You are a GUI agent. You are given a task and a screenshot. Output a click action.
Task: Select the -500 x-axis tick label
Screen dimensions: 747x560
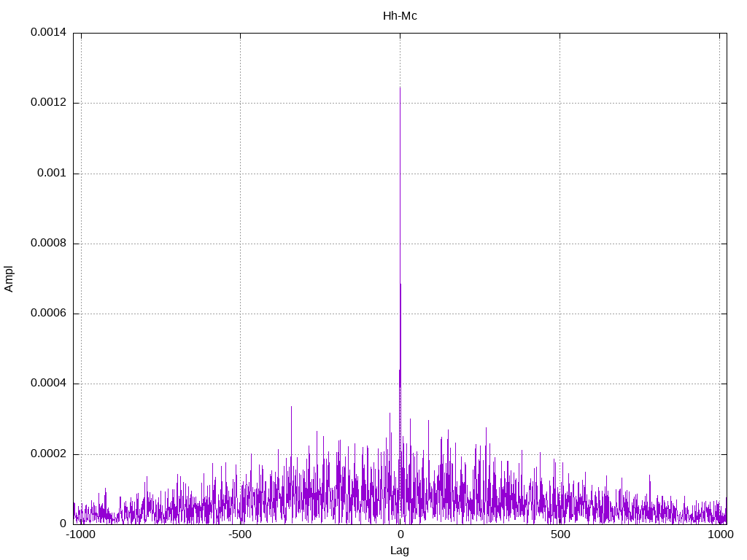tap(240, 535)
